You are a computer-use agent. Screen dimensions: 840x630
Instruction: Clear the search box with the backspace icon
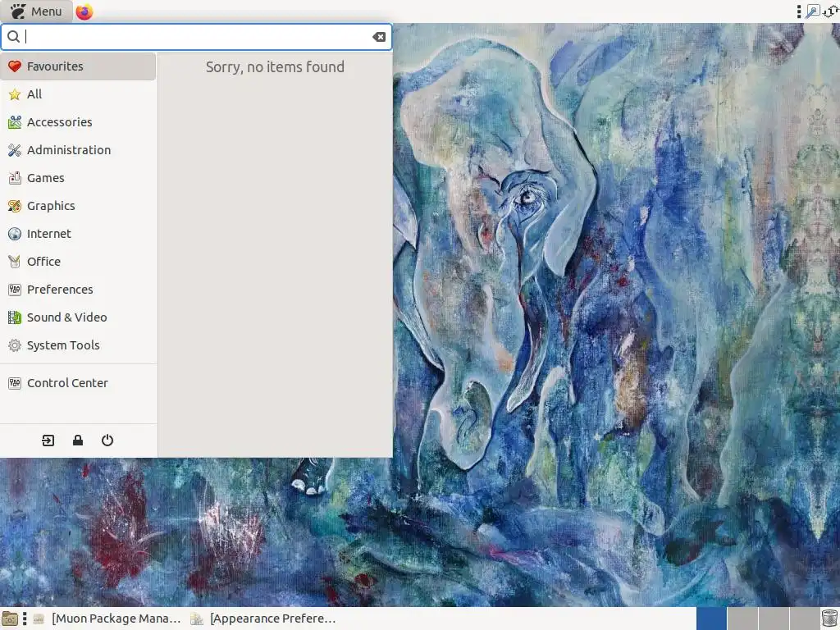coord(379,37)
